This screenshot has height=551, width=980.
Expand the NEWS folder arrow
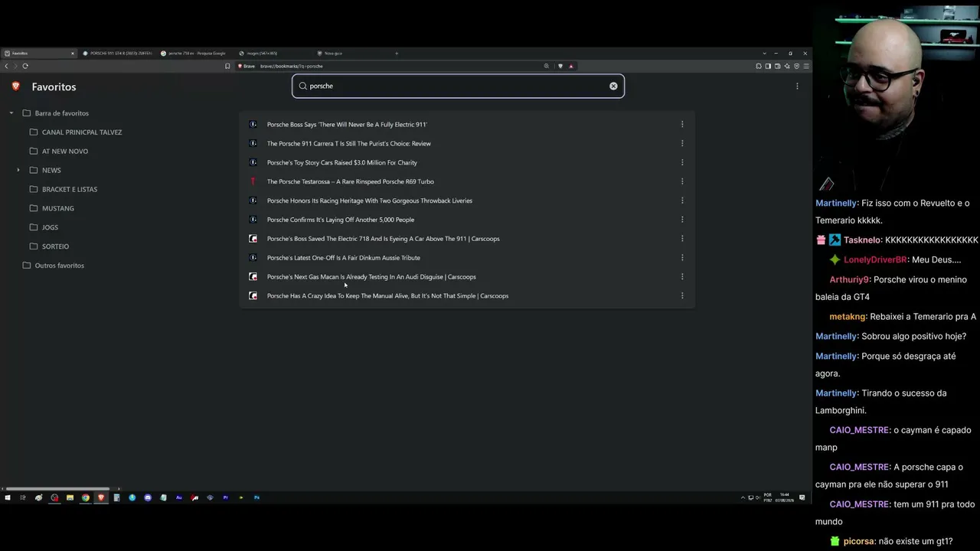point(18,170)
